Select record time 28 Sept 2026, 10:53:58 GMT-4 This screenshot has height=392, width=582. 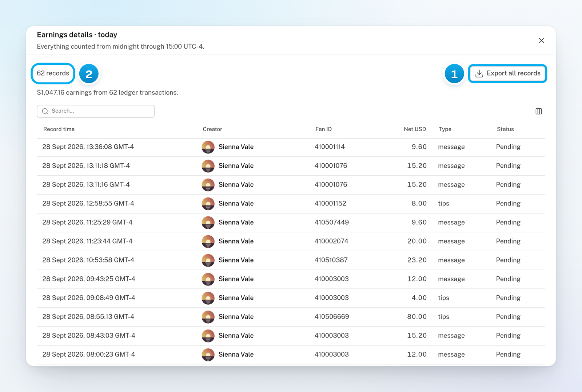click(88, 260)
